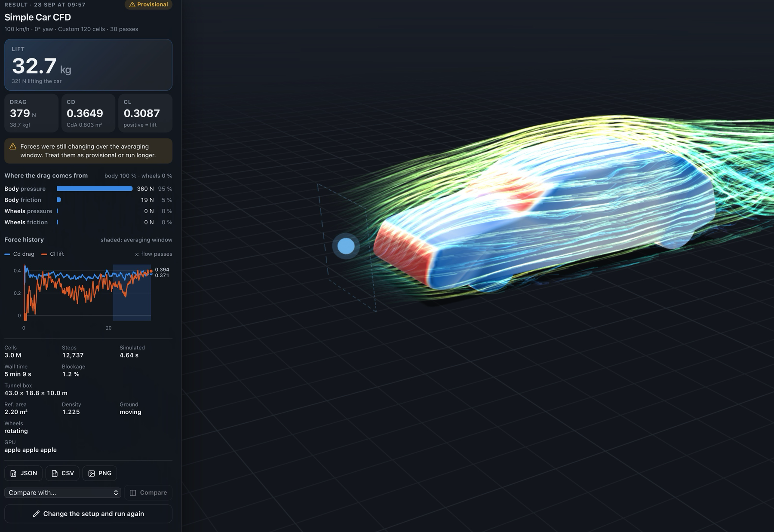Click the Wheels value rotating

point(16,431)
